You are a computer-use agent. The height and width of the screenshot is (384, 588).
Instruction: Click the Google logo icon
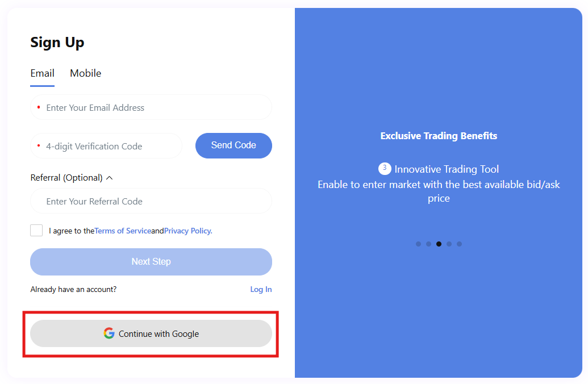coord(109,333)
